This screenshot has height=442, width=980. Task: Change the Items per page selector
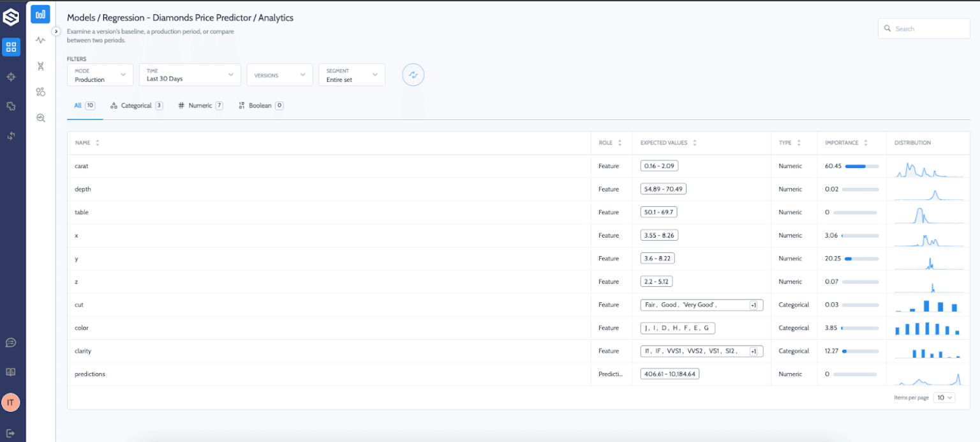point(944,397)
